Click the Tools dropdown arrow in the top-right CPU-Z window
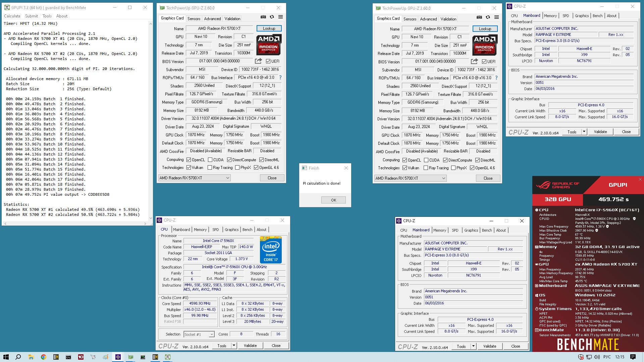Screen dimensions: 644x362 584,132
